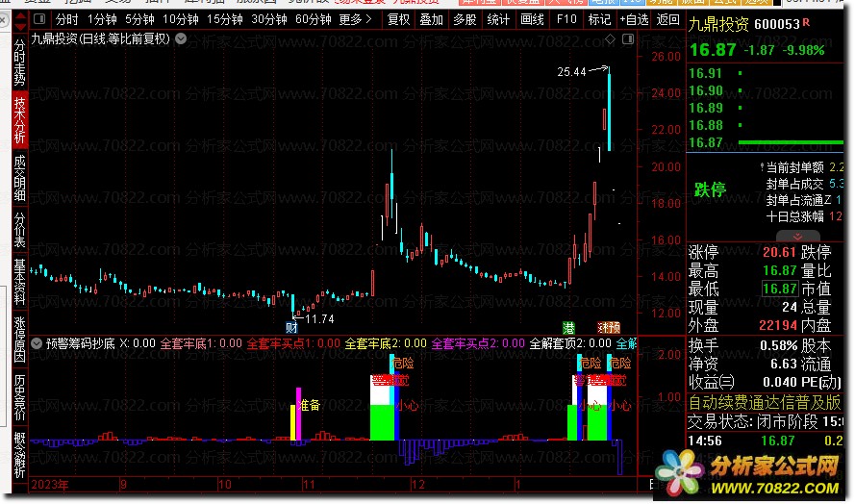Open the 概念解析 sidebar tab
Image resolution: width=855 pixels, height=504 pixels.
point(19,455)
